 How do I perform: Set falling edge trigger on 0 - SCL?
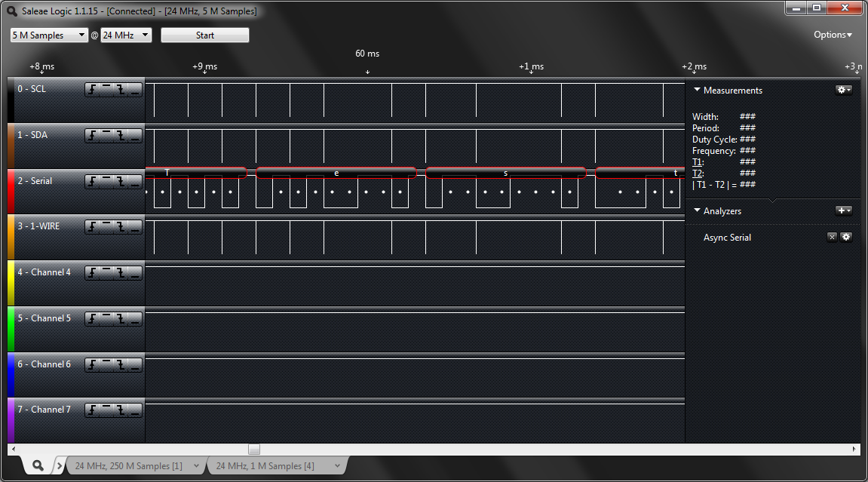pyautogui.click(x=121, y=90)
